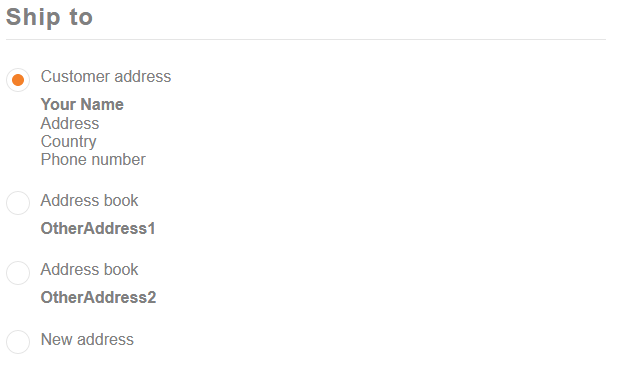Click the Customer address label text
The image size is (617, 373).
106,76
